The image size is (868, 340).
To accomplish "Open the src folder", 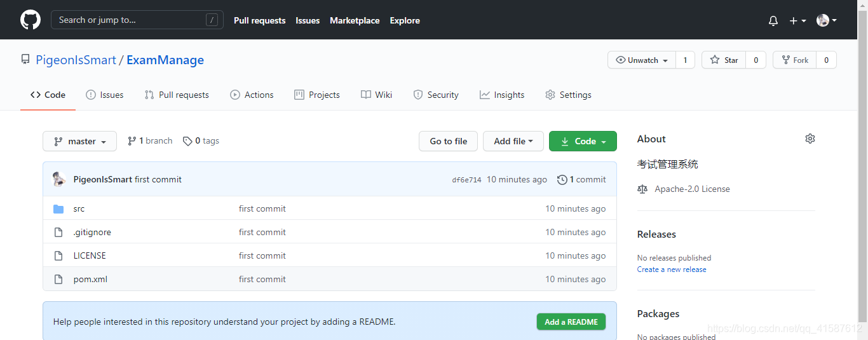I will [79, 208].
